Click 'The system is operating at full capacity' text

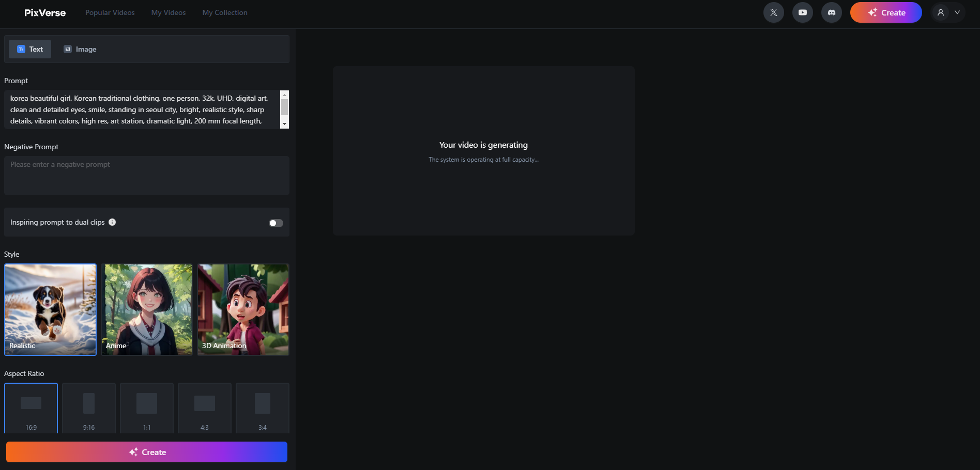[x=483, y=160]
